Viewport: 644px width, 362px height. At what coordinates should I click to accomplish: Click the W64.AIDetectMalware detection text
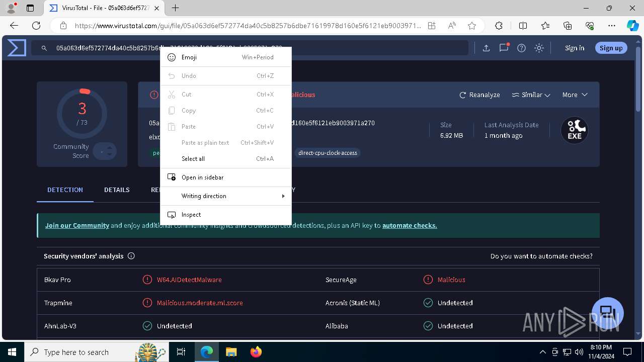coord(189,280)
